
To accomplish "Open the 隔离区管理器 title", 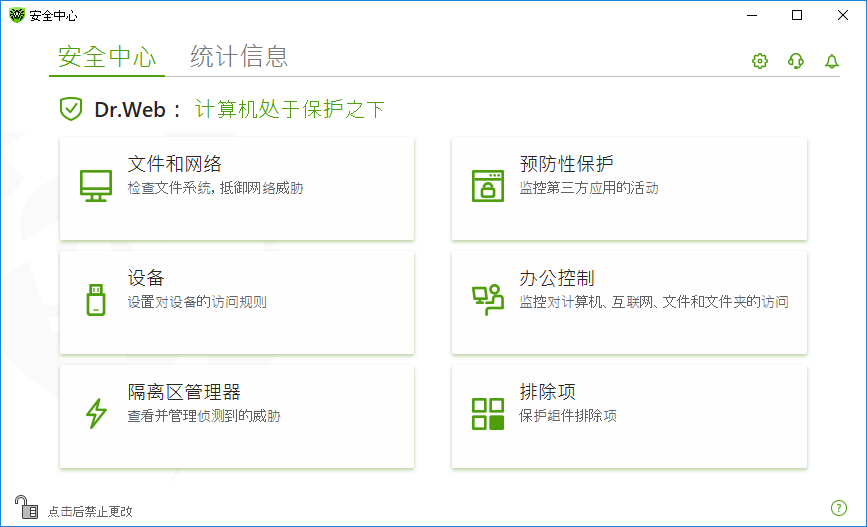I will pyautogui.click(x=184, y=392).
